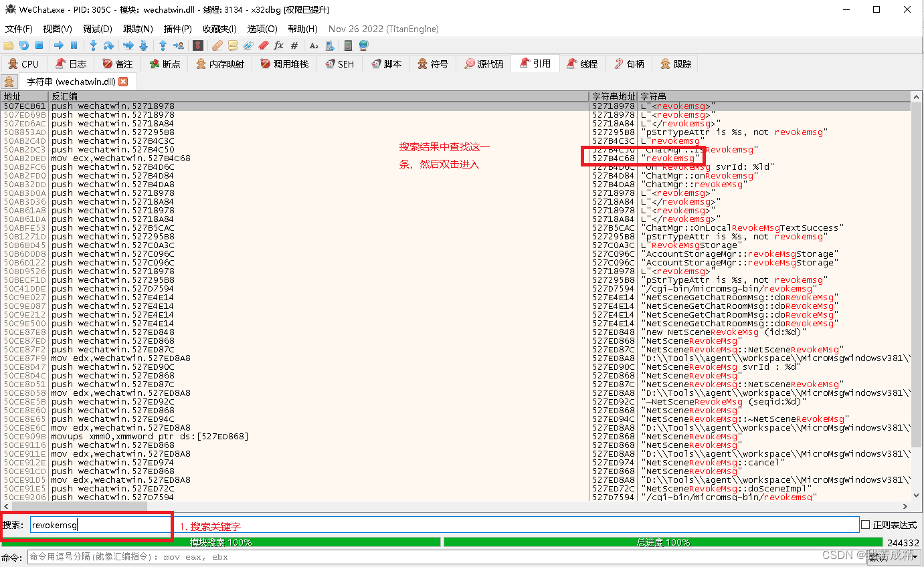The height and width of the screenshot is (567, 924).
Task: Close the 字符串 (wechatwin.dll) tab
Action: 122,82
